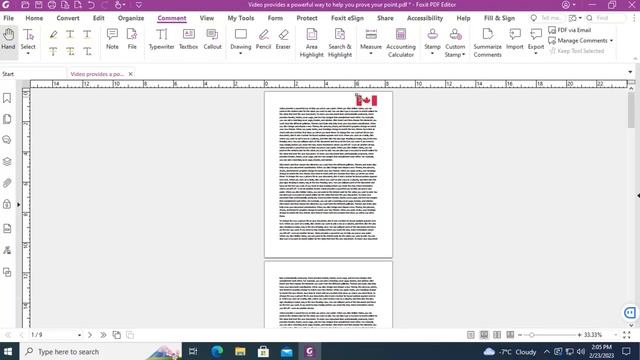Open Microsoft Edge from the taskbar
640x360 pixels.
click(x=217, y=351)
